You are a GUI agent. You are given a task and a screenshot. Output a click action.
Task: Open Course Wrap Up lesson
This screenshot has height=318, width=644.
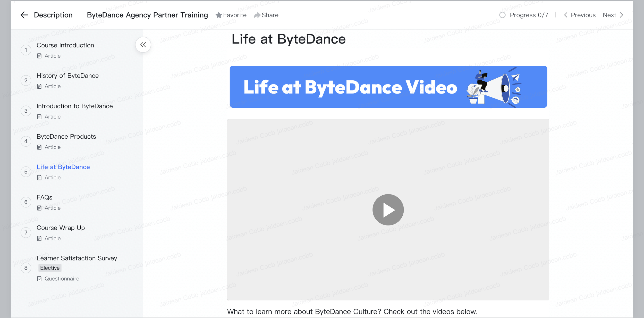(61, 228)
